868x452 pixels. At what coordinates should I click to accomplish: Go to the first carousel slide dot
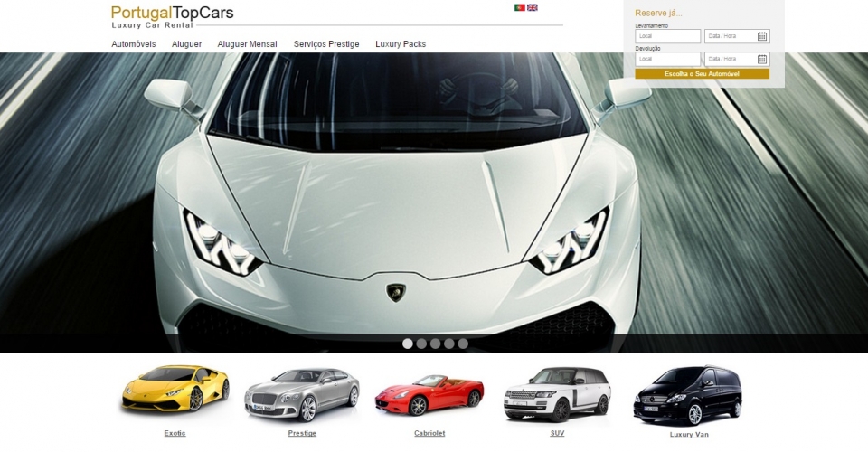408,344
